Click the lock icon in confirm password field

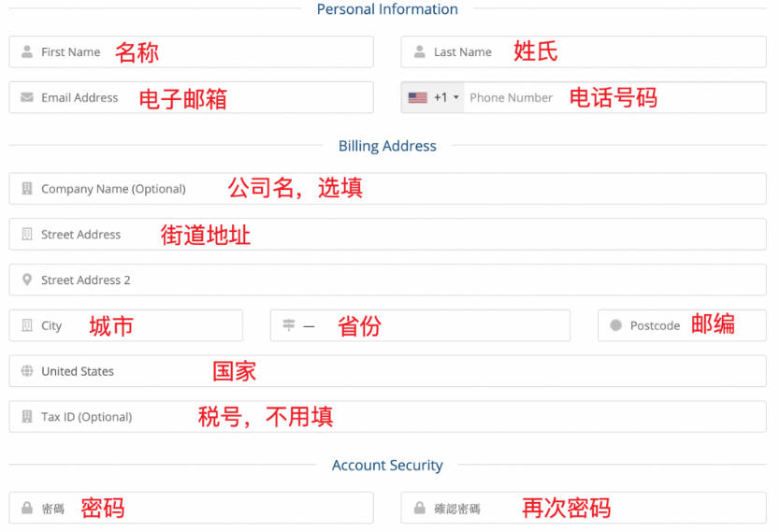[x=420, y=508]
